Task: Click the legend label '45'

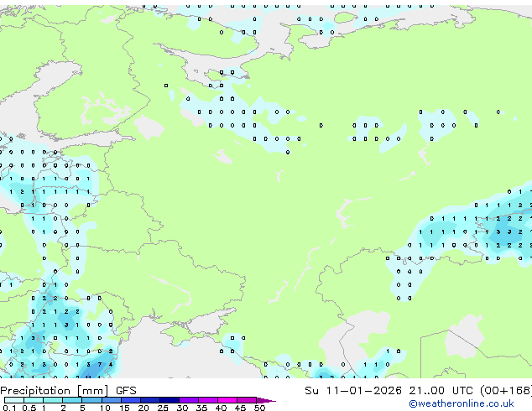Action: 240,408
